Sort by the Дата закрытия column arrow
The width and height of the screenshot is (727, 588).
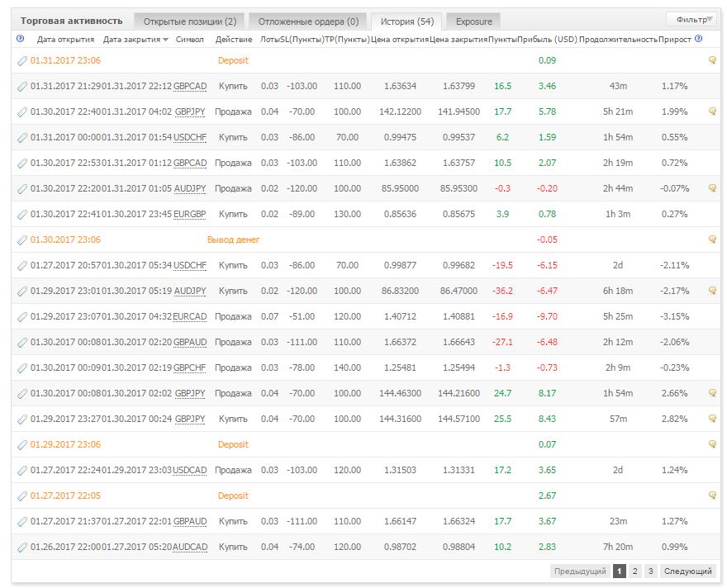(x=165, y=40)
